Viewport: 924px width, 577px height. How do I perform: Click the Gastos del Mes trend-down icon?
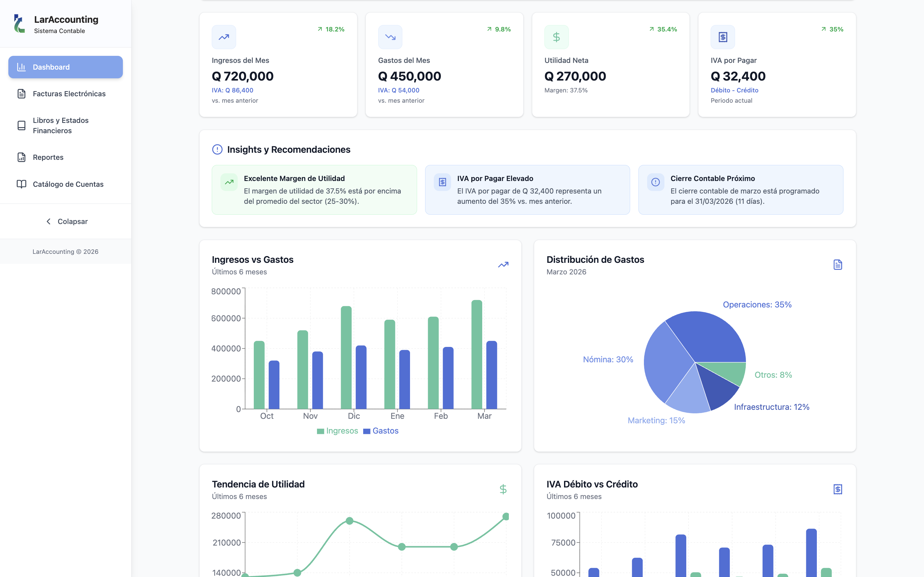point(390,37)
